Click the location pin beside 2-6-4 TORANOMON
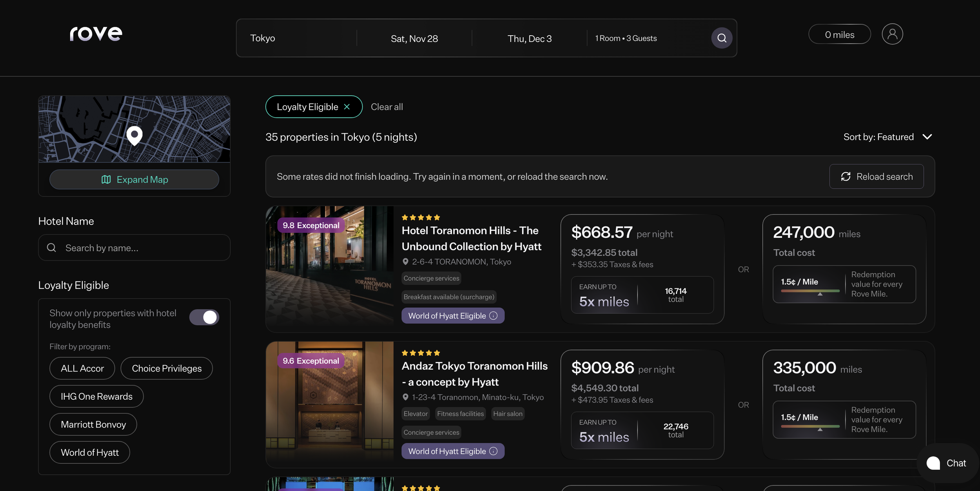The image size is (980, 491). (405, 262)
